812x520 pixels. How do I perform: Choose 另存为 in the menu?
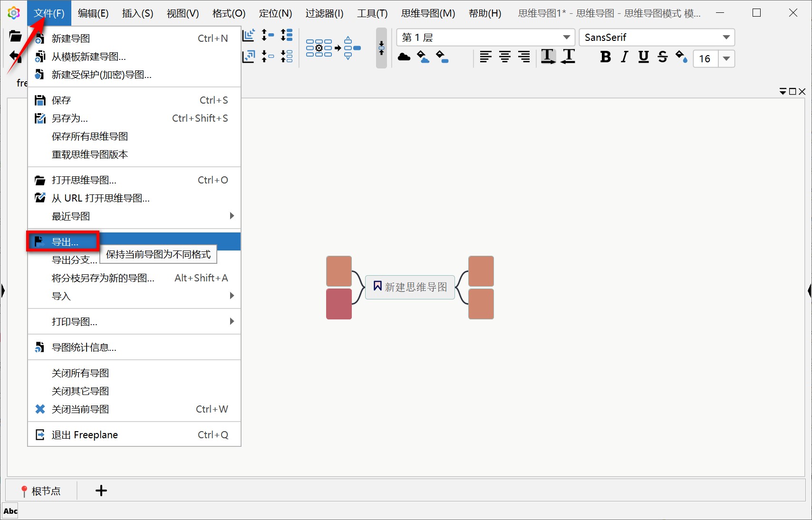(x=135, y=118)
